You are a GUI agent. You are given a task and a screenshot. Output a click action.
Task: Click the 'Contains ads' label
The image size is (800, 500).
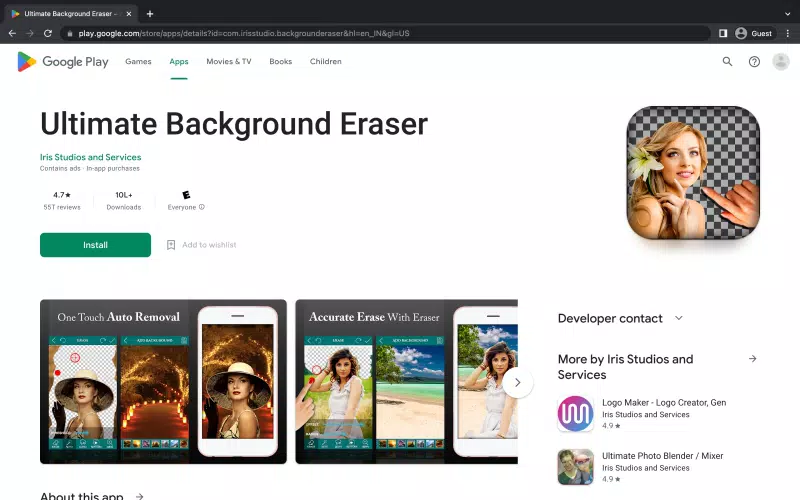pos(60,168)
